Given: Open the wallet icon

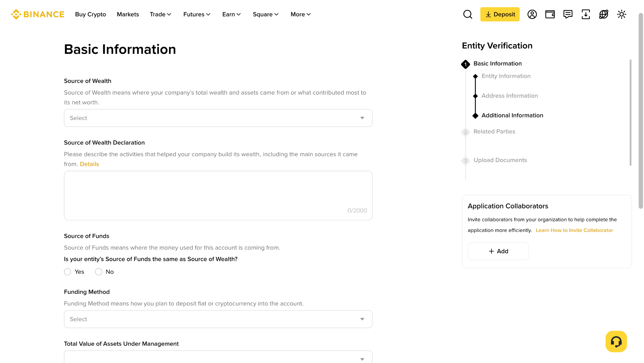Looking at the screenshot, I should tap(550, 14).
